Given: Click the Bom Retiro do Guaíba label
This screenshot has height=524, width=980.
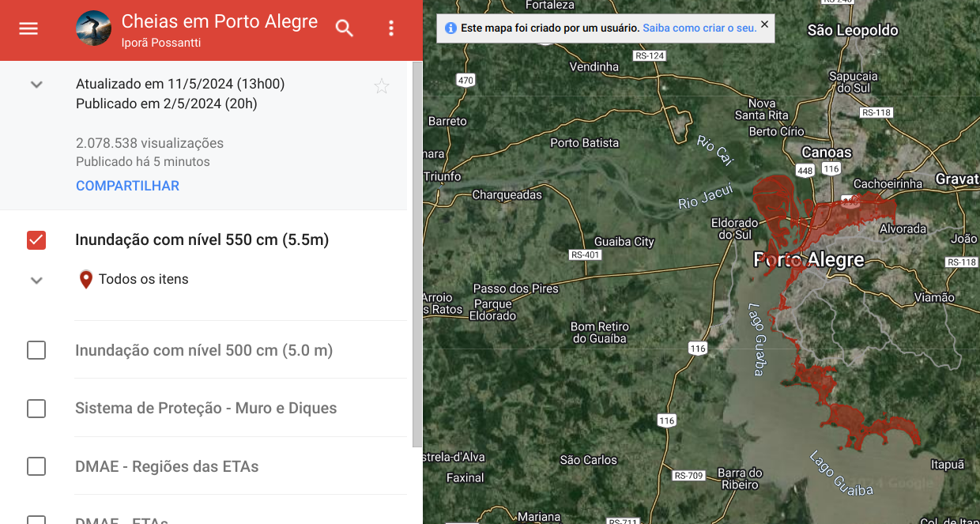Looking at the screenshot, I should pos(599,333).
